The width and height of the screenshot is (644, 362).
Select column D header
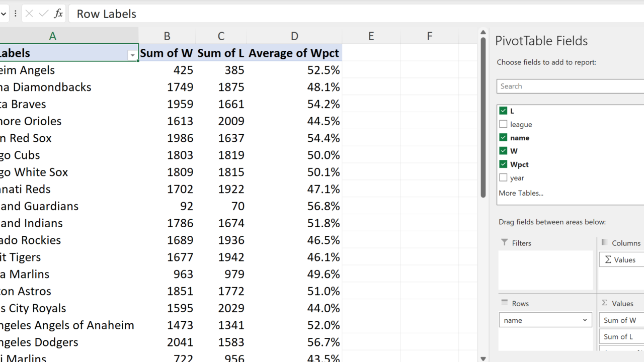pos(294,36)
